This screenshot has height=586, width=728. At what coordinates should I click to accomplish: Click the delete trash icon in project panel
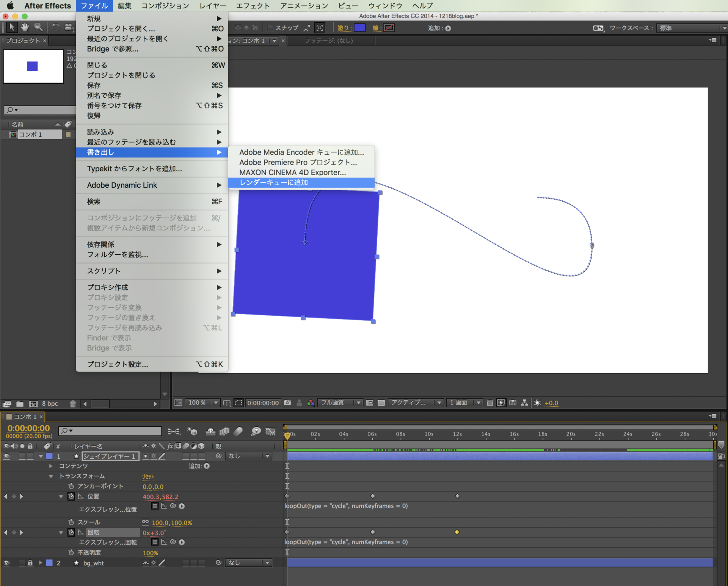(x=73, y=404)
